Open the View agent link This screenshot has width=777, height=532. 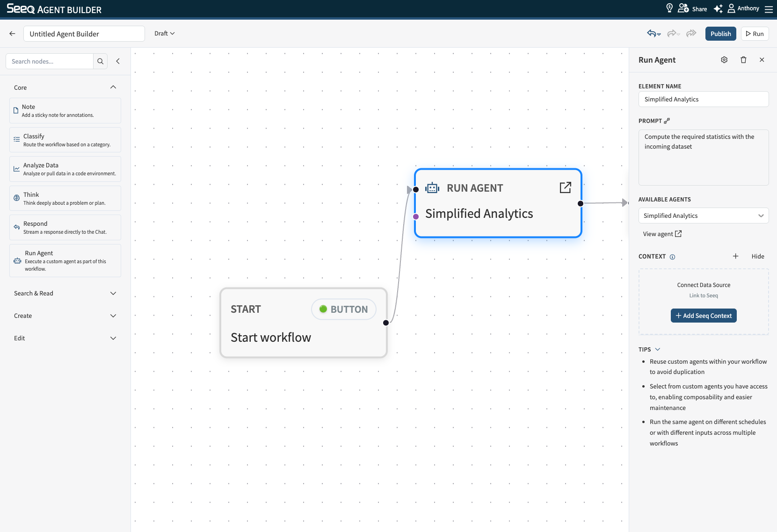pos(662,234)
